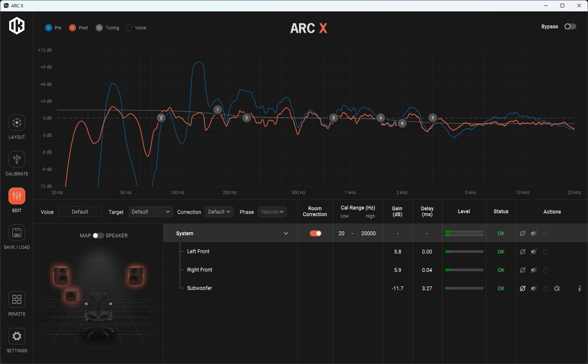Select EQ node 5 on the graph
This screenshot has height=364, width=588.
[x=433, y=118]
